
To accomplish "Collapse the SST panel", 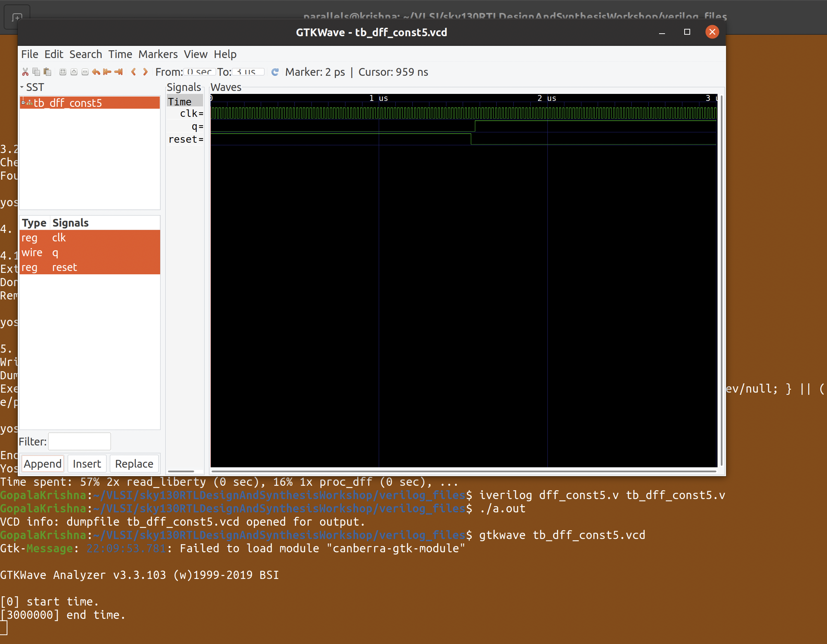I will click(x=23, y=87).
